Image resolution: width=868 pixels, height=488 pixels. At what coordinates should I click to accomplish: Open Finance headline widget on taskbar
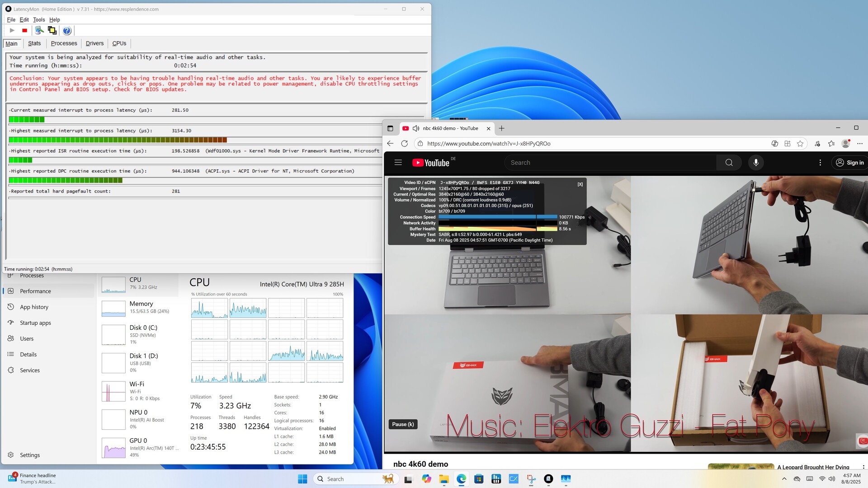(33, 479)
